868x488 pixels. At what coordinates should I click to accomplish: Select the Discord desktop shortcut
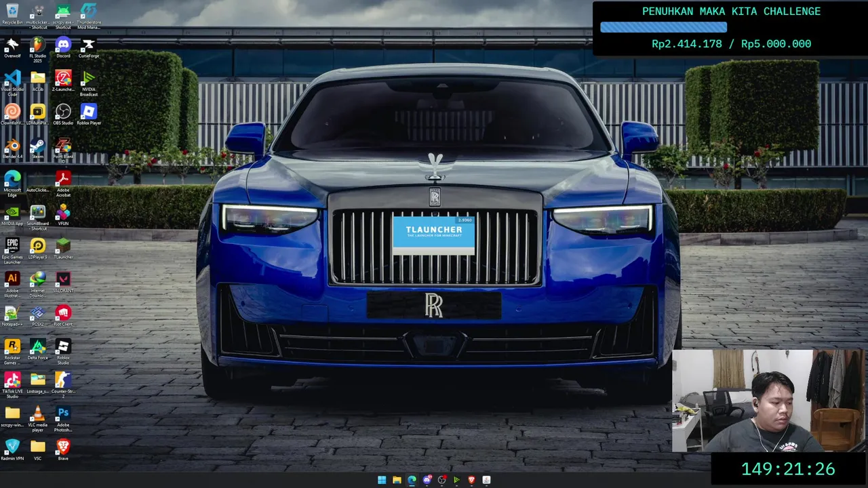[x=63, y=48]
